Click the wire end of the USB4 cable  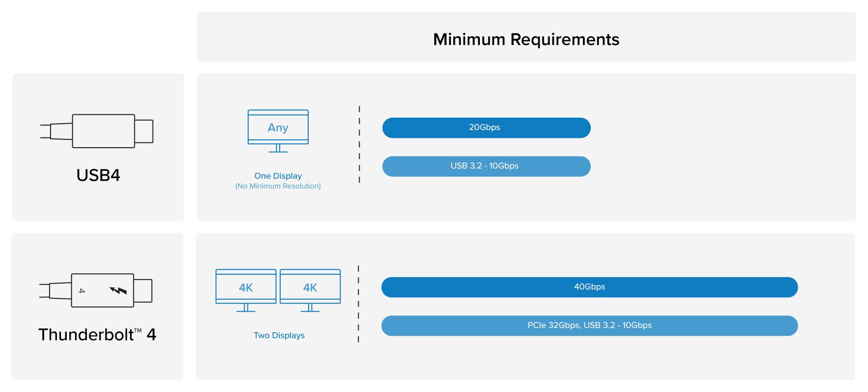pyautogui.click(x=46, y=131)
